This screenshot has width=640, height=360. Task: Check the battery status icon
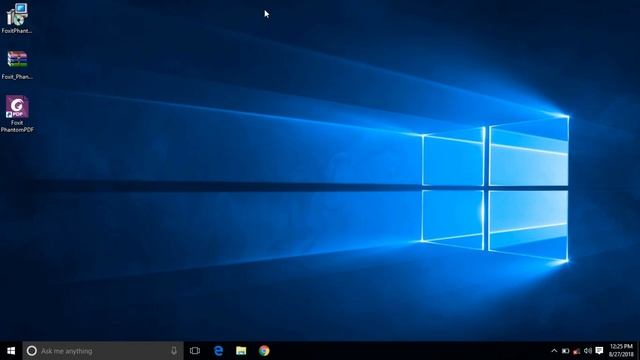[565, 351]
